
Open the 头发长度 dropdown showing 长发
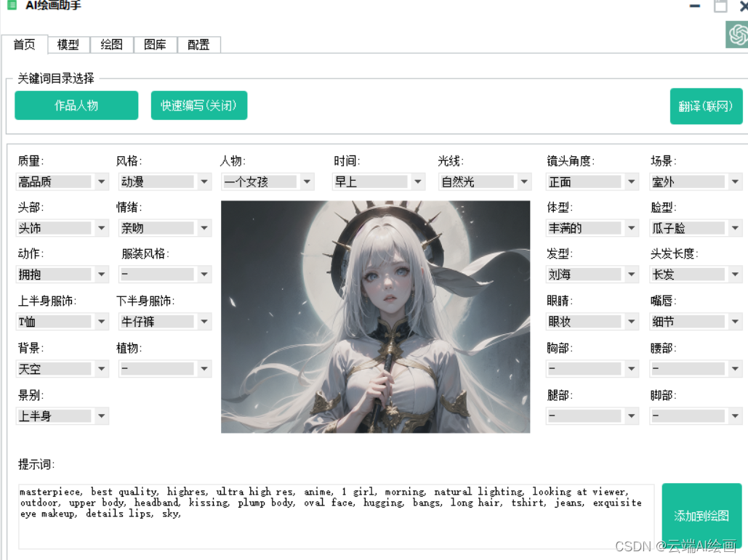click(696, 274)
